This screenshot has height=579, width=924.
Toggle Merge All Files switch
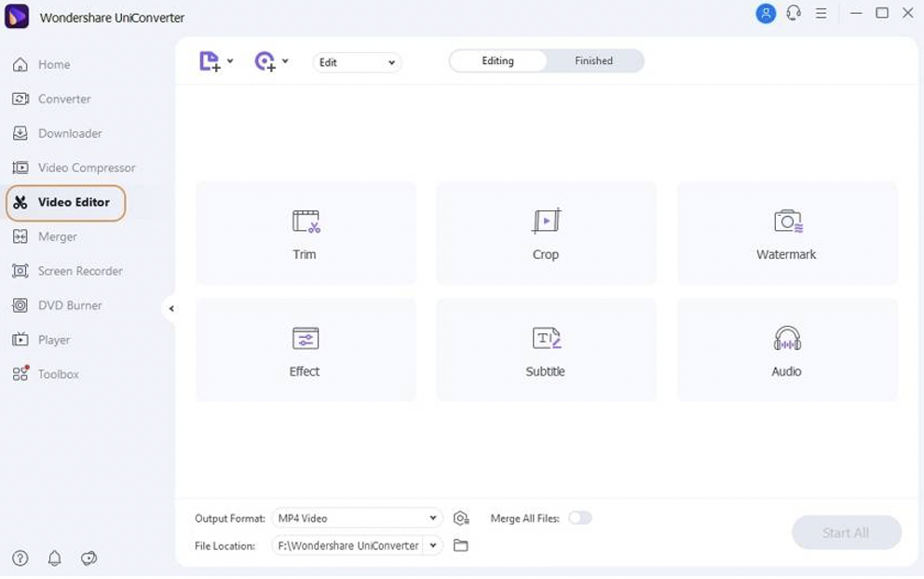pos(580,518)
